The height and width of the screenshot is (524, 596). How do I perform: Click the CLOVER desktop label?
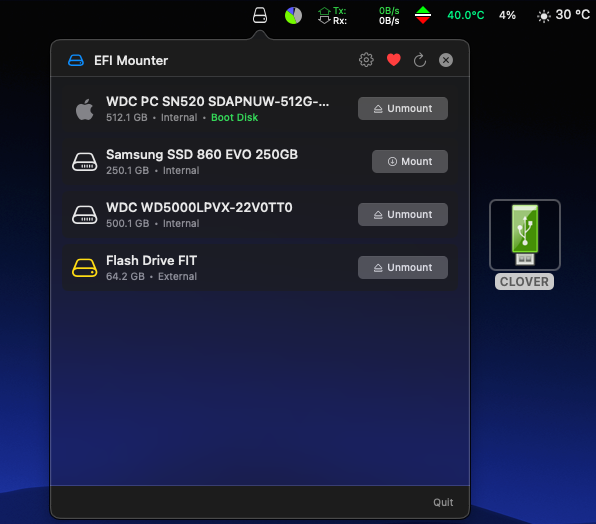(524, 282)
